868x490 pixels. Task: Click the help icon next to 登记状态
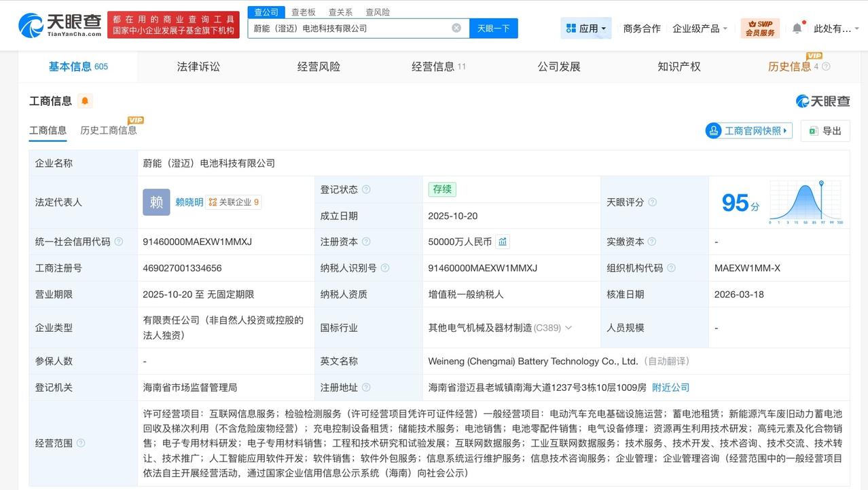[x=366, y=189]
